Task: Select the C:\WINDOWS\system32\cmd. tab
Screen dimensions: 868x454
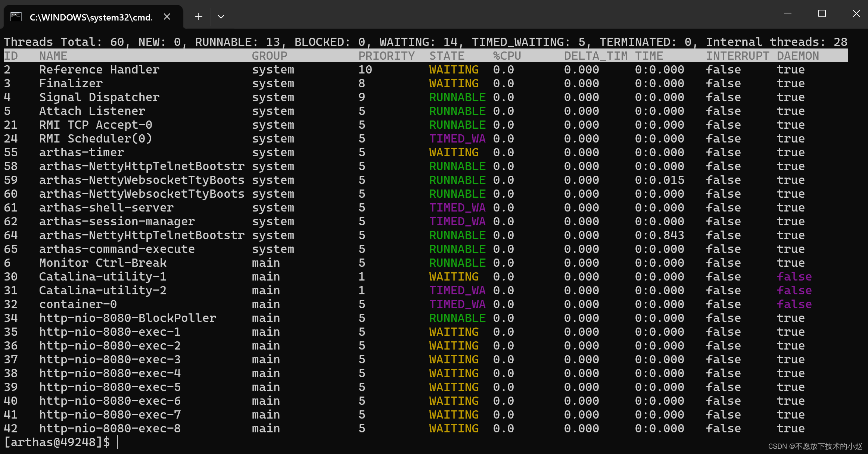Action: (91, 17)
